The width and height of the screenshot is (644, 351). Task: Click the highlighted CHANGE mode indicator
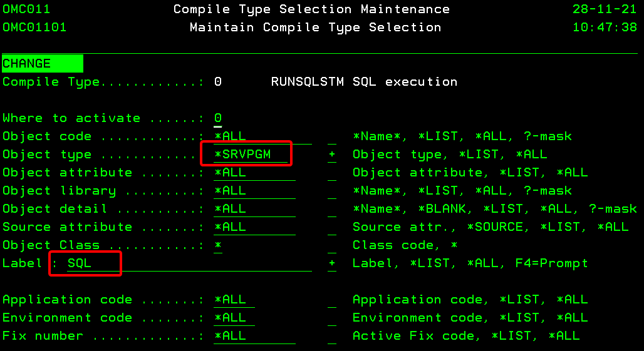click(42, 64)
